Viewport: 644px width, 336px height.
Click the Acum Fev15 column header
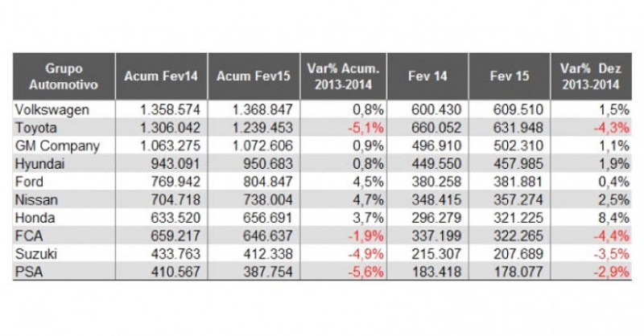click(x=254, y=76)
